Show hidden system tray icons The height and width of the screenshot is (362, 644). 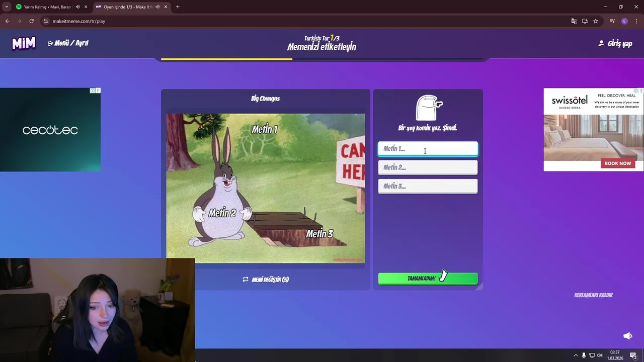coord(576,355)
